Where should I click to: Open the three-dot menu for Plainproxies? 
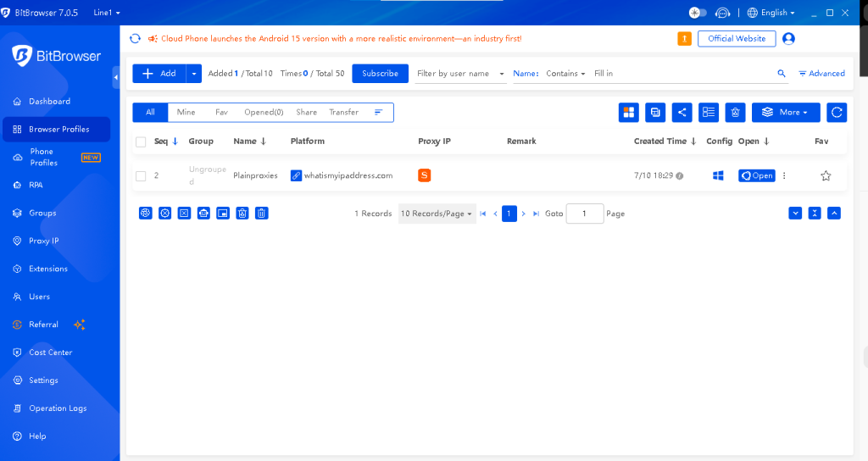784,175
